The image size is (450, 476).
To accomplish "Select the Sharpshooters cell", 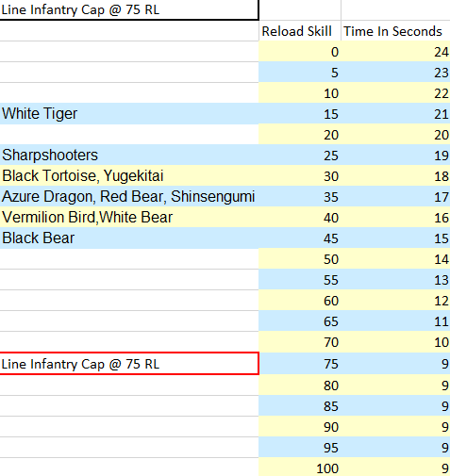I will pos(129,155).
